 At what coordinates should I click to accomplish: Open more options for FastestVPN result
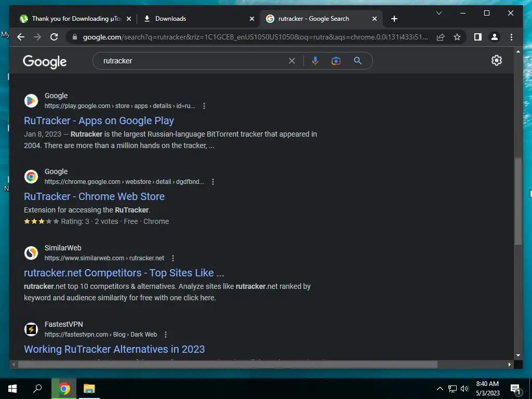click(x=166, y=335)
